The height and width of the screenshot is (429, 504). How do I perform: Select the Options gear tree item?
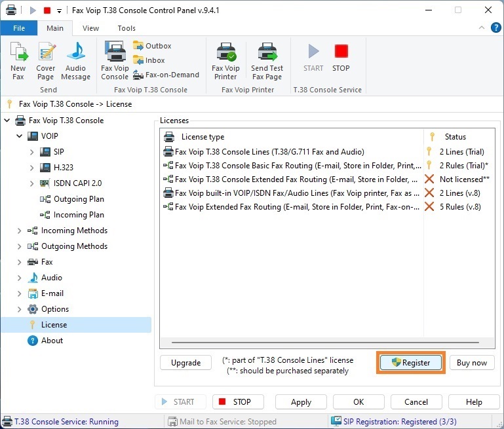(x=48, y=309)
